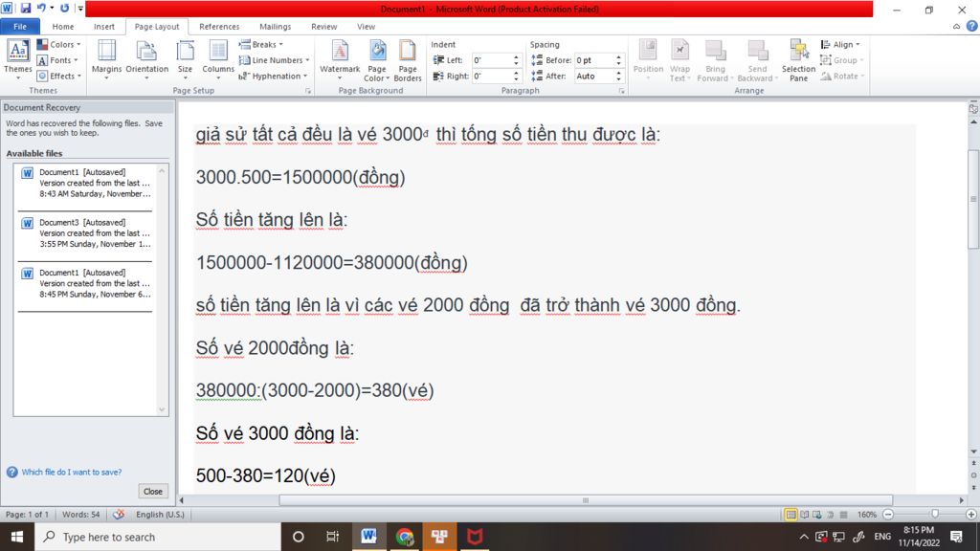Image resolution: width=980 pixels, height=551 pixels.
Task: Click the Indent Right field
Action: [491, 76]
